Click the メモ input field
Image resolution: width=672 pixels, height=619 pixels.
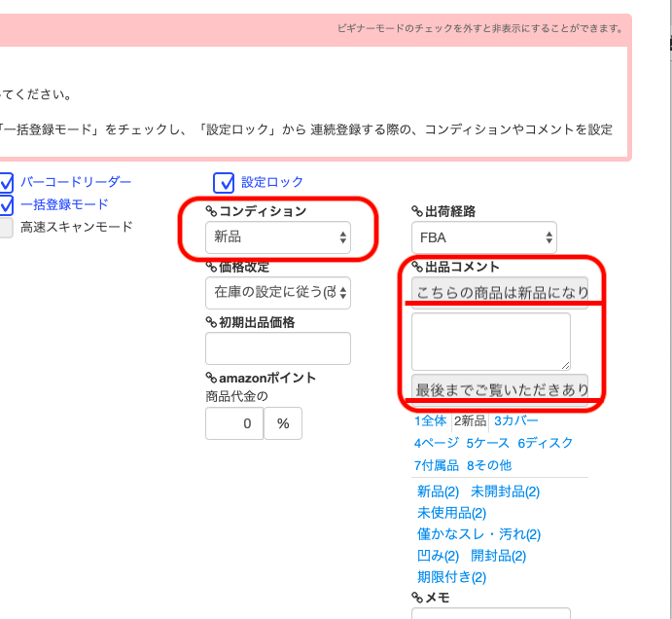(491, 613)
